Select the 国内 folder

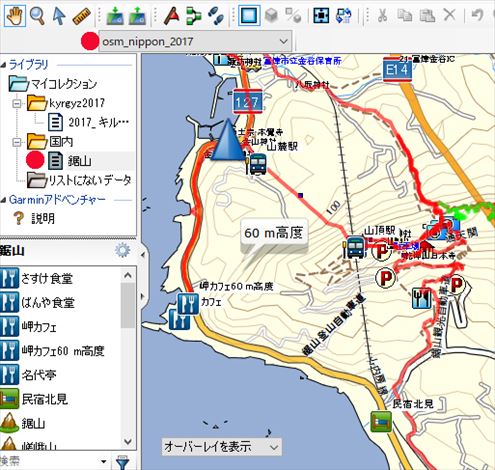pos(50,142)
